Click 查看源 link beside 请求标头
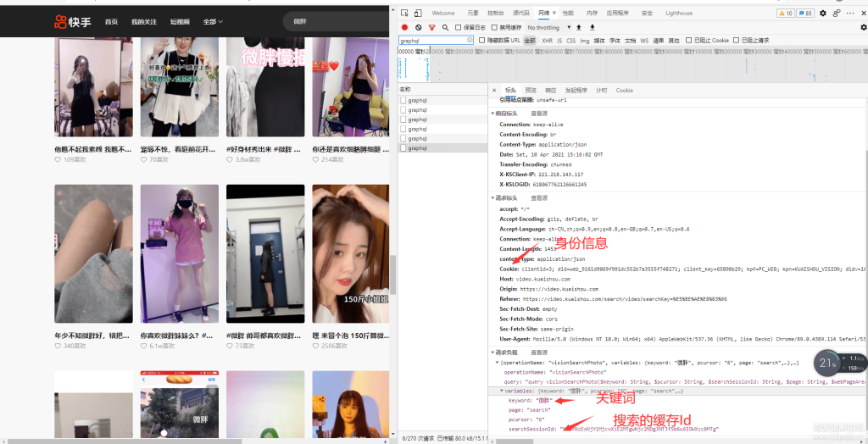The height and width of the screenshot is (444, 868). 539,197
